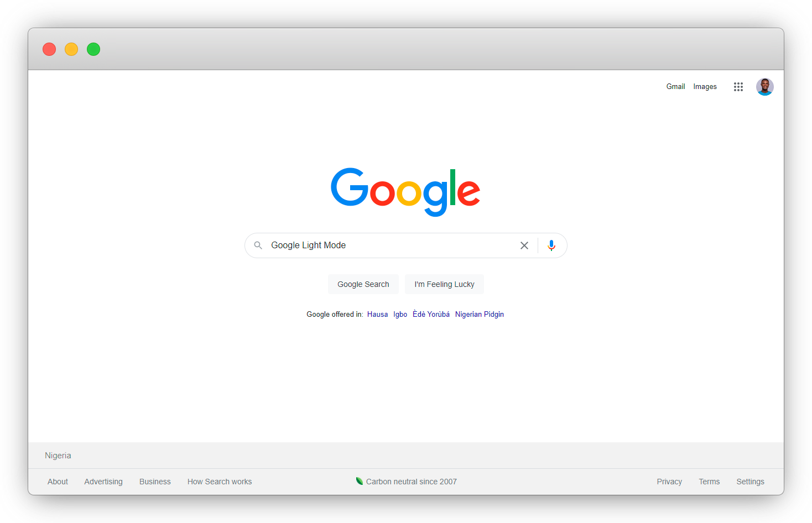812x523 pixels.
Task: Start voice search with the microphone
Action: point(551,245)
